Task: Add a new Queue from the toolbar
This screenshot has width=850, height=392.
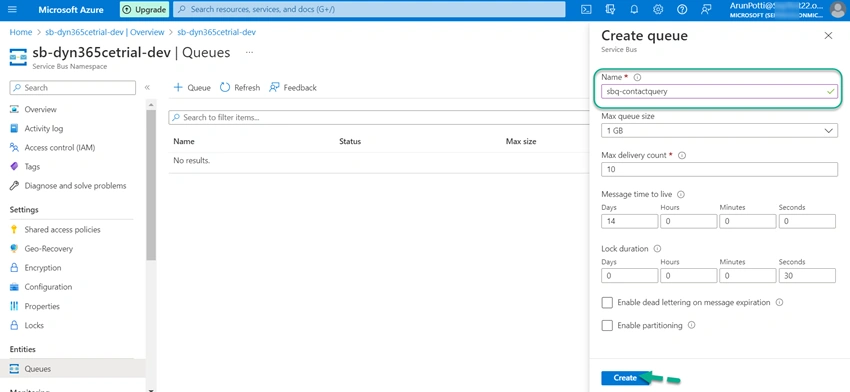Action: tap(192, 87)
